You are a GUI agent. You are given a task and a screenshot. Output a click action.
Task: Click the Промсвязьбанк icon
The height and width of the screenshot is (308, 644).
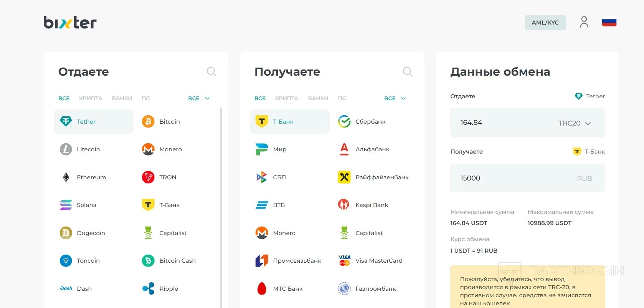(x=262, y=260)
